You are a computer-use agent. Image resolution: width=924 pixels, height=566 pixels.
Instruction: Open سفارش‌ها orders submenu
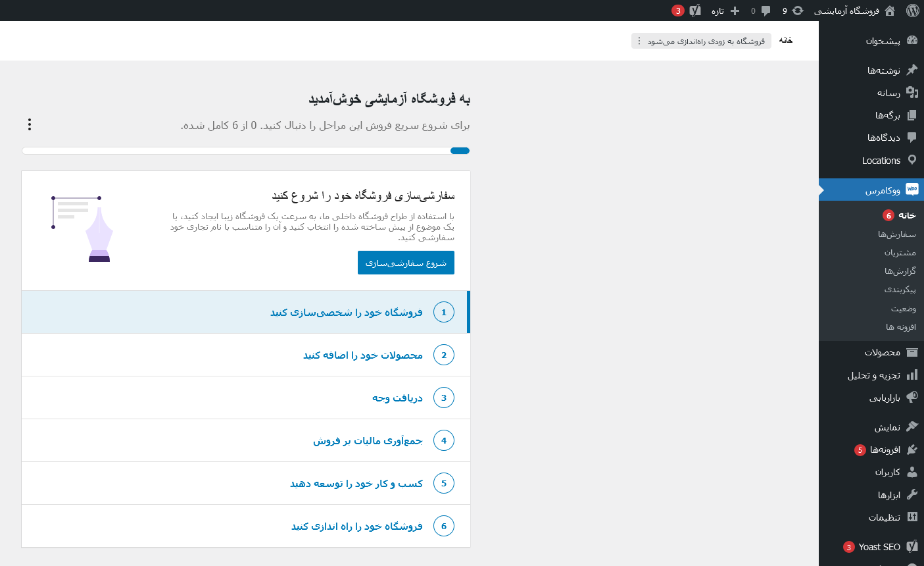click(x=897, y=234)
